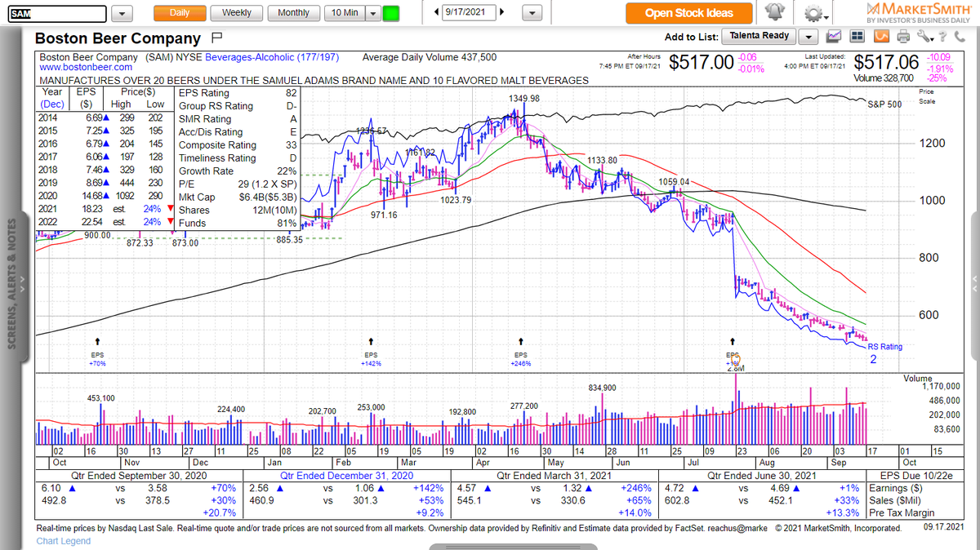Expand the Screens, Alerts & Notes sidebar
Viewport: 980px width, 550px height.
tap(11, 285)
